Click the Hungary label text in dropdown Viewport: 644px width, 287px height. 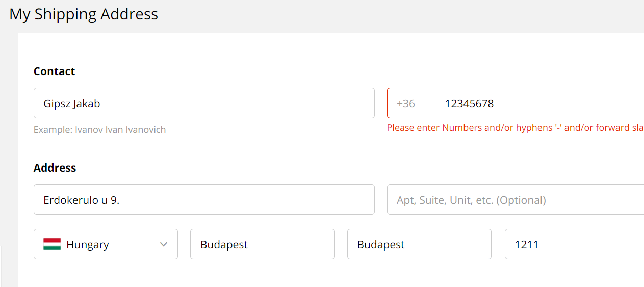[x=88, y=245]
